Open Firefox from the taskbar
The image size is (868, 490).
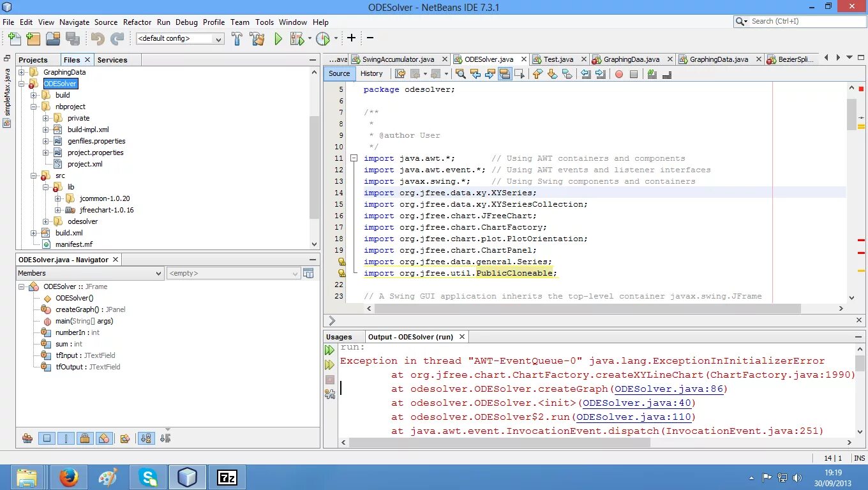point(68,477)
